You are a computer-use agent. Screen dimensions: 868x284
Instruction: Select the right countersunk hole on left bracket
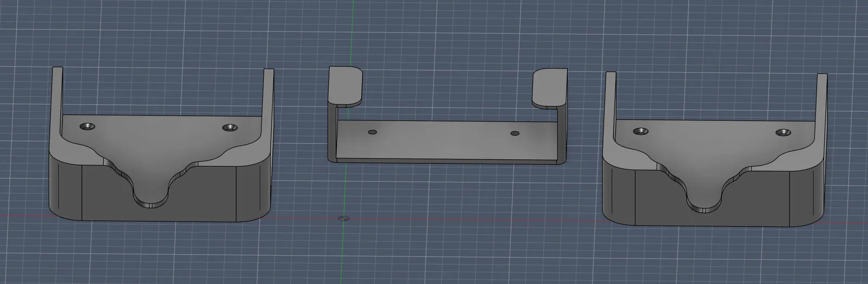tap(230, 128)
